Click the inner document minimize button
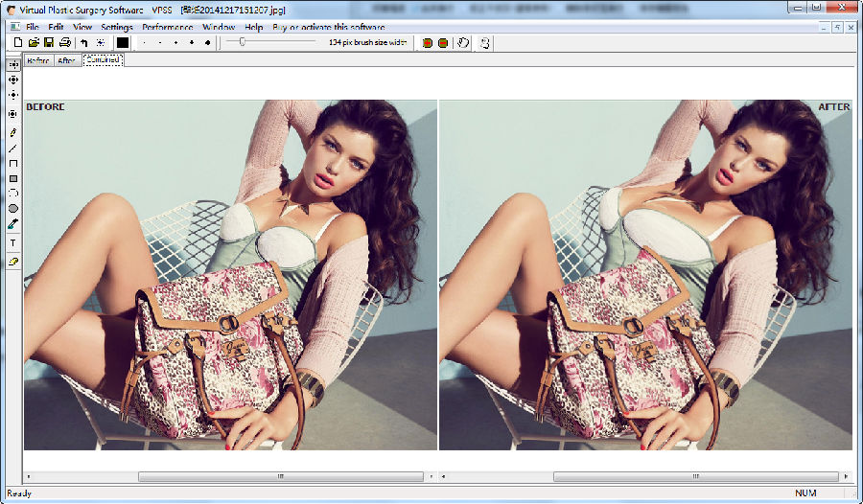 (x=824, y=27)
